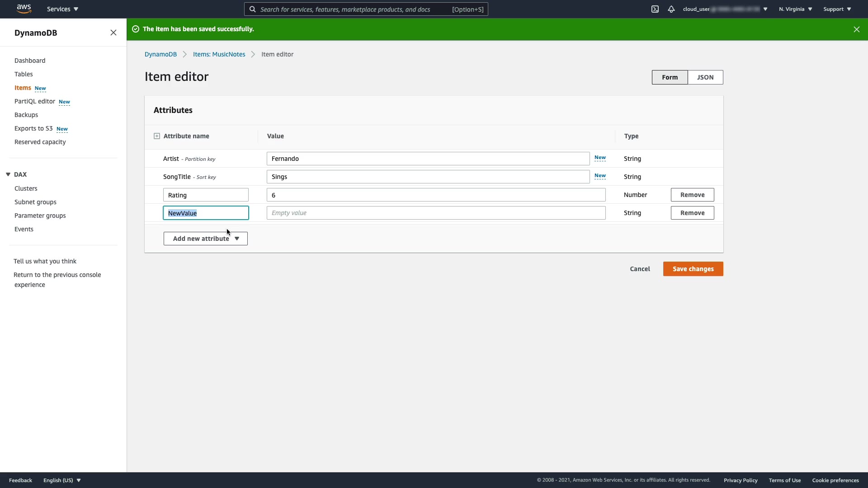The width and height of the screenshot is (868, 488).
Task: Switch to the JSON view
Action: 705,77
